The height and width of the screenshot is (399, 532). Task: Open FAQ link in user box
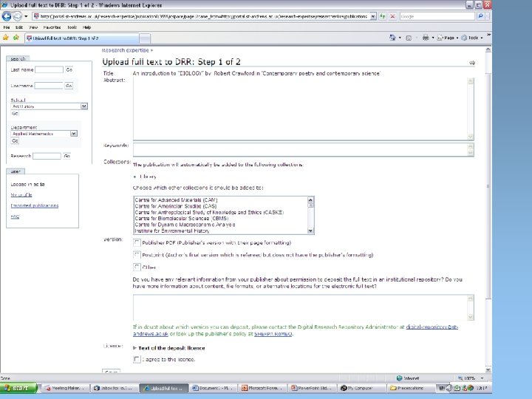15,216
